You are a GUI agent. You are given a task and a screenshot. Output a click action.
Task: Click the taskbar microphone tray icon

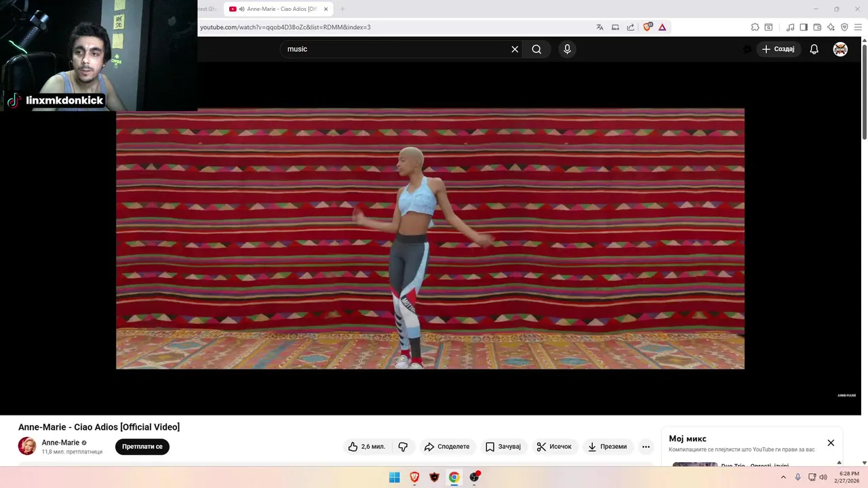(x=798, y=477)
